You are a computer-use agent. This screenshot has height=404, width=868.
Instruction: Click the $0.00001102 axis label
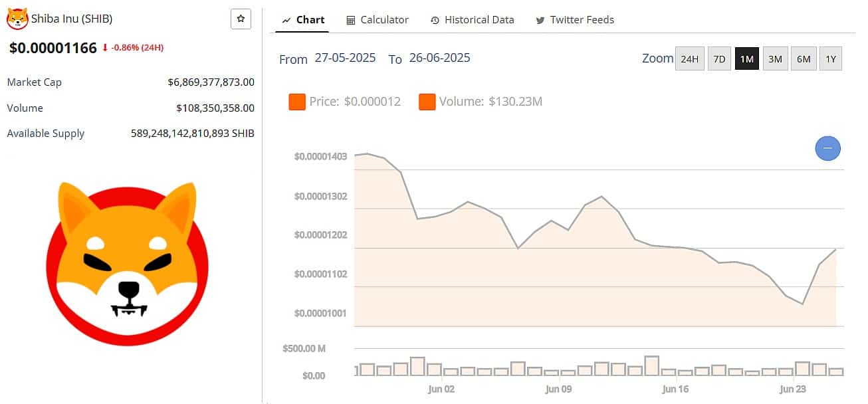321,274
